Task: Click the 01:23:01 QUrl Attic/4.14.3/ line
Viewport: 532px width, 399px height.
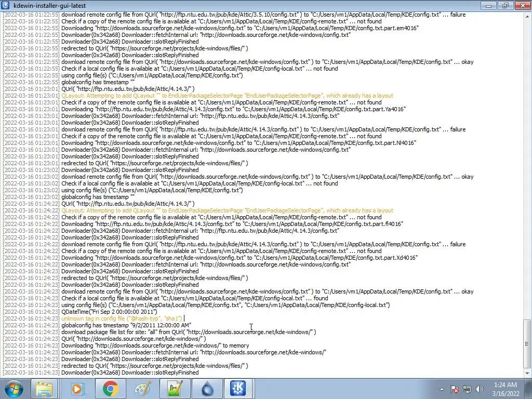Action: [99, 89]
